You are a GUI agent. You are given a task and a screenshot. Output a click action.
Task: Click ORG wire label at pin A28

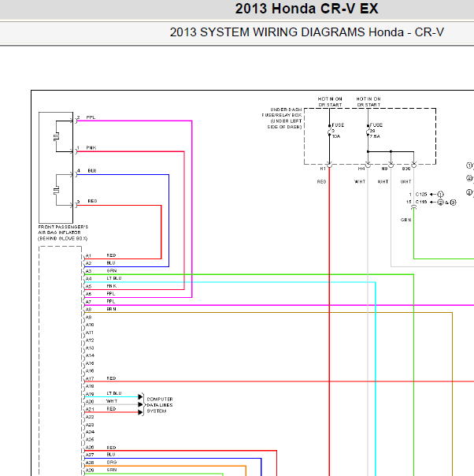click(x=112, y=463)
